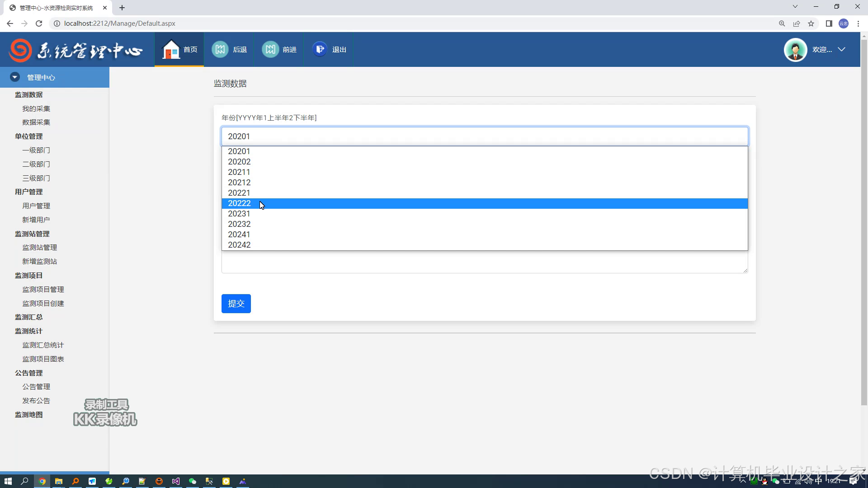Open Visual Studio from the taskbar
Image resolution: width=868 pixels, height=488 pixels.
point(176,481)
